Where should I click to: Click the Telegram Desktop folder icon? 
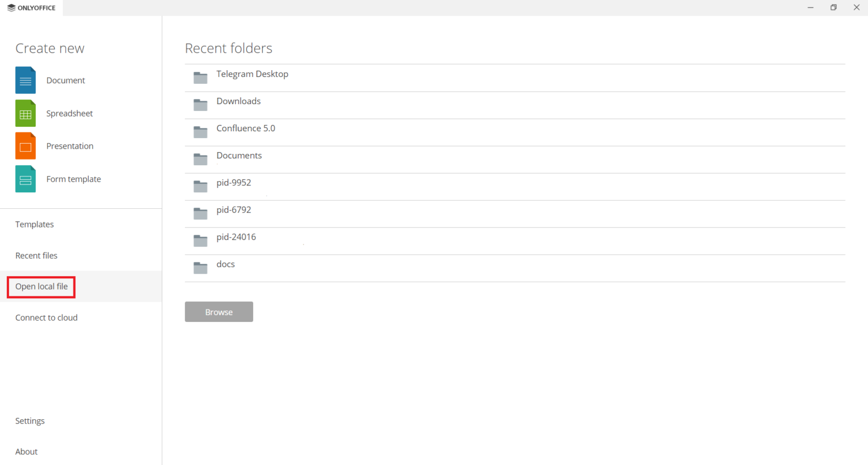click(x=201, y=77)
